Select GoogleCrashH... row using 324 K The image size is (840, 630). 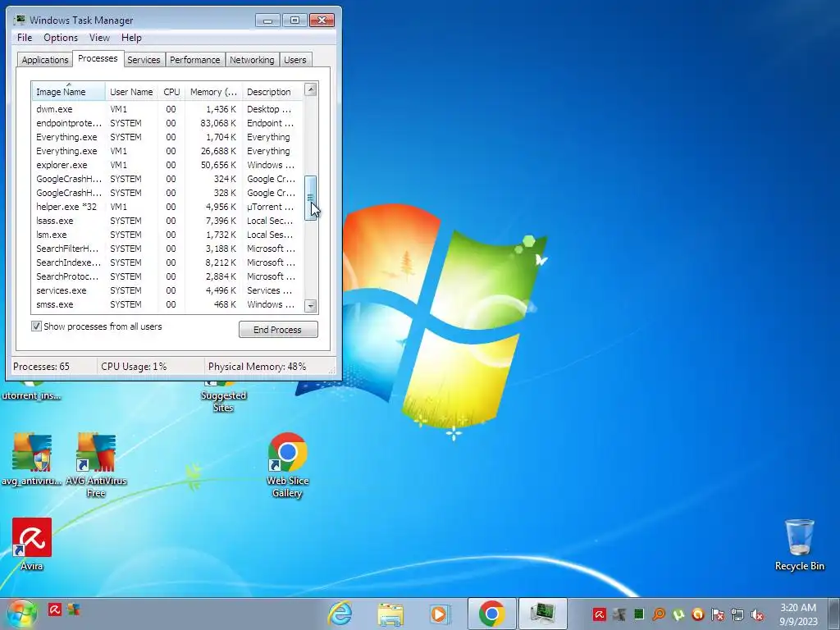coord(167,179)
